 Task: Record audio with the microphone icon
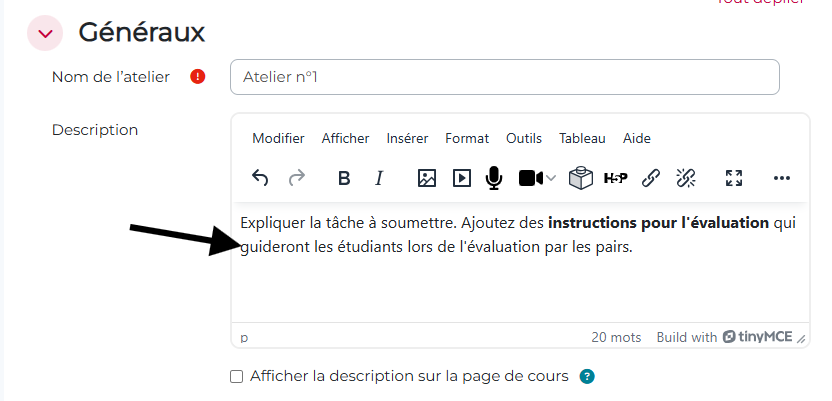click(493, 178)
